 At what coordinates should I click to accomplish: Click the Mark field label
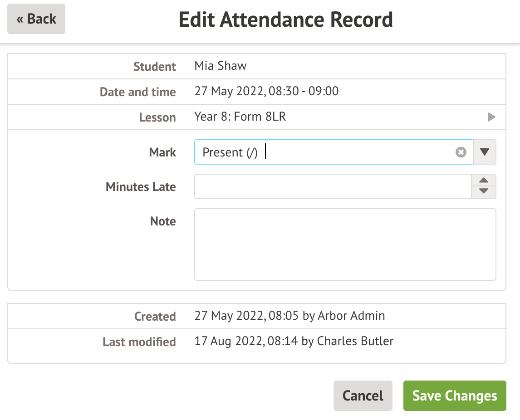162,152
